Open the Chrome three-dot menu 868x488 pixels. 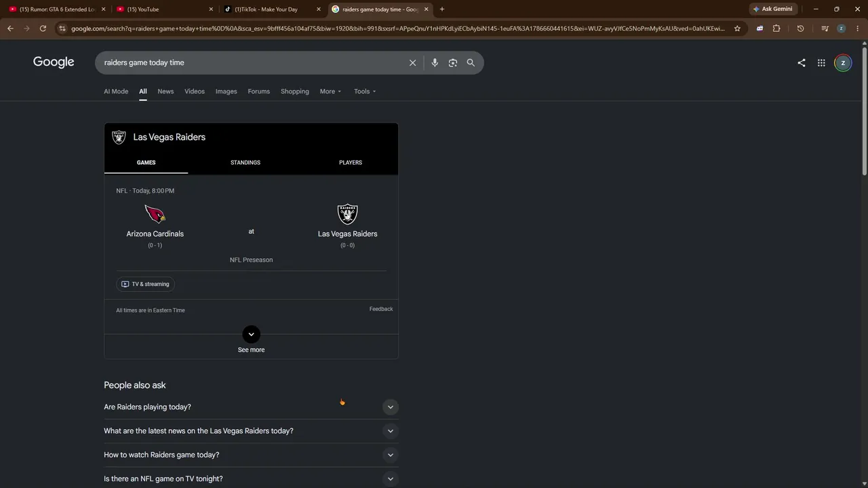click(x=857, y=28)
